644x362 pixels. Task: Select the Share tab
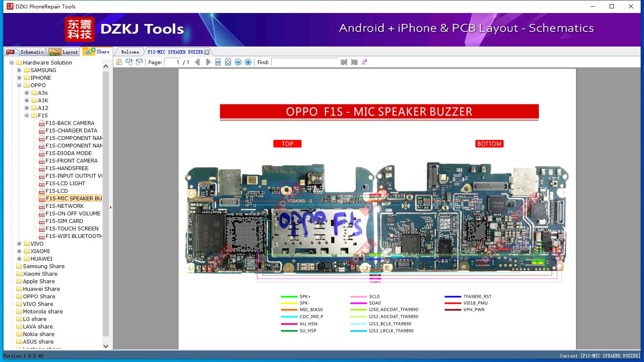pyautogui.click(x=96, y=51)
